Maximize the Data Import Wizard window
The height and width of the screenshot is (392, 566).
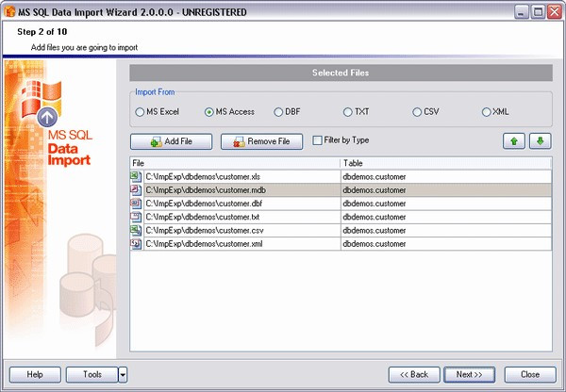[538, 12]
